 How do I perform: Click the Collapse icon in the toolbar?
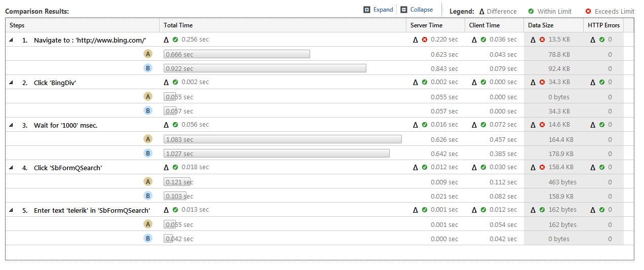404,10
